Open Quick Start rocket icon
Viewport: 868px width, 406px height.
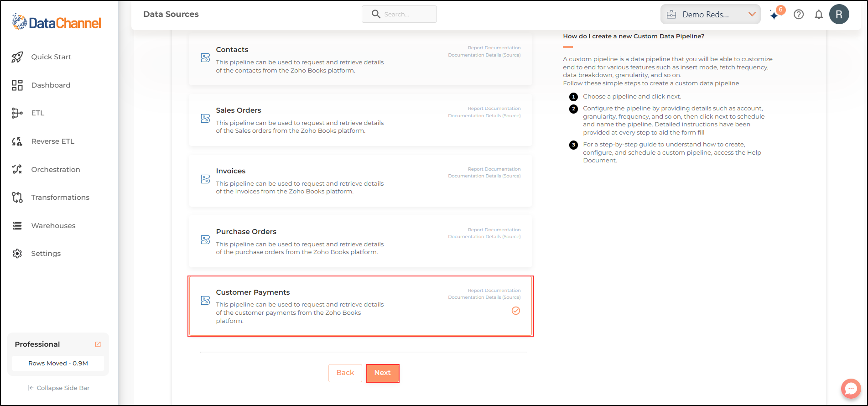(x=17, y=57)
